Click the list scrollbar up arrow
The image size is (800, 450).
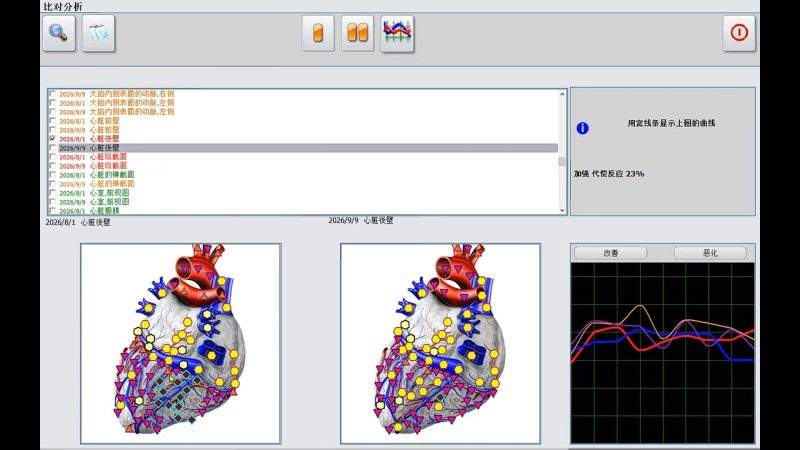[562, 94]
